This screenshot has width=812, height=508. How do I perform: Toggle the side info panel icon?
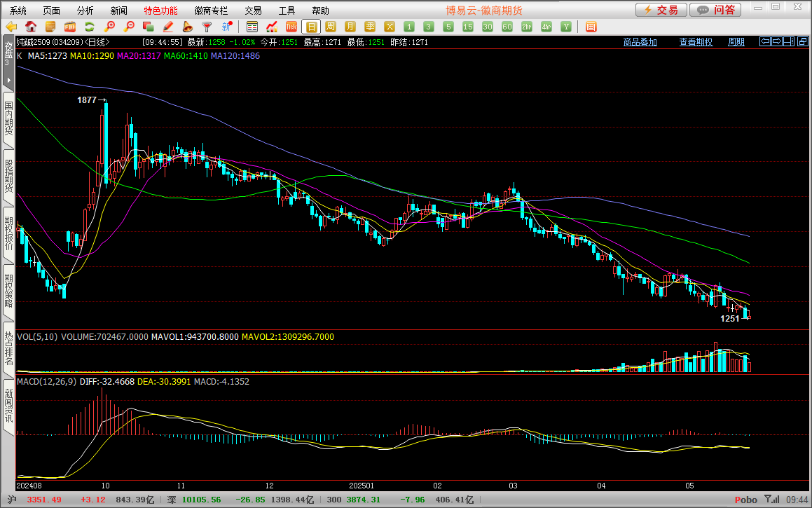[789, 41]
